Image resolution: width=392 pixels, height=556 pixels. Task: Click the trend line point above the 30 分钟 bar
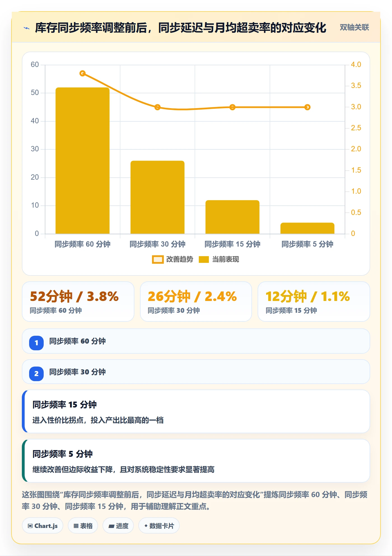coord(158,107)
